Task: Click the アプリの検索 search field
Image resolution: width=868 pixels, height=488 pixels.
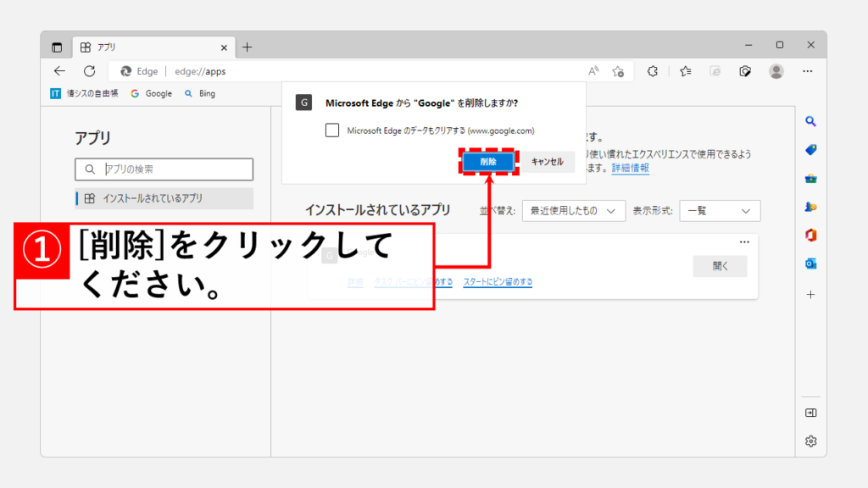Action: point(164,169)
